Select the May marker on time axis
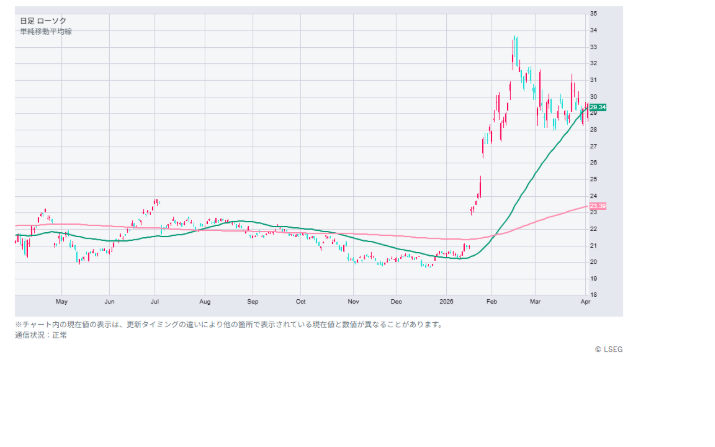Viewport: 715px width, 447px height. coord(62,300)
